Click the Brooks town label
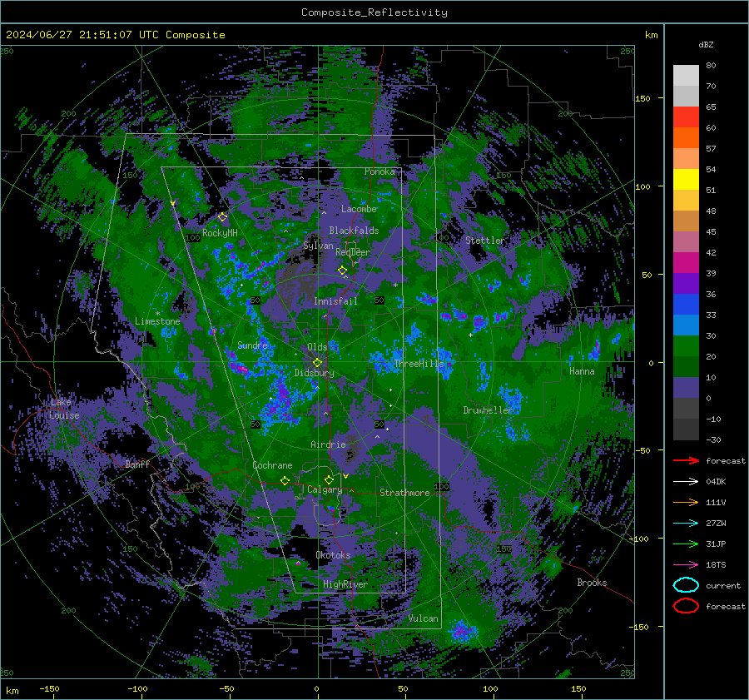Viewport: 749px width, 700px height. coord(592,583)
